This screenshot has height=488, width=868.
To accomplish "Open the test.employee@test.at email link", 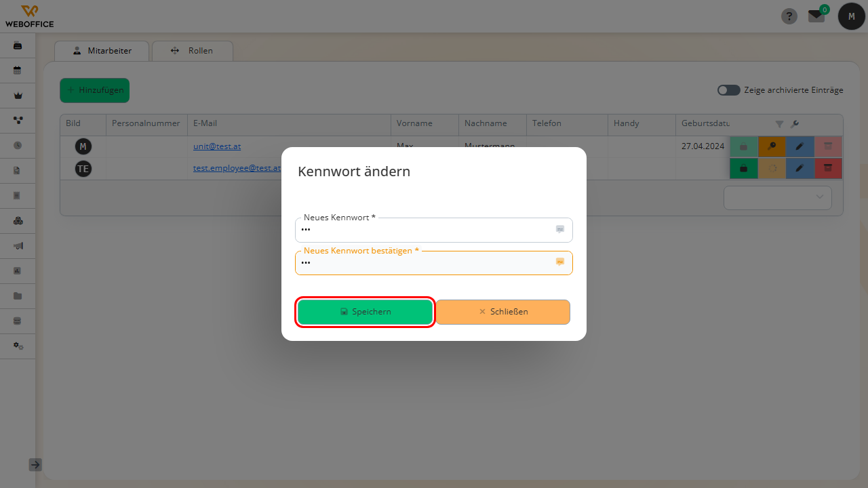I will click(237, 168).
